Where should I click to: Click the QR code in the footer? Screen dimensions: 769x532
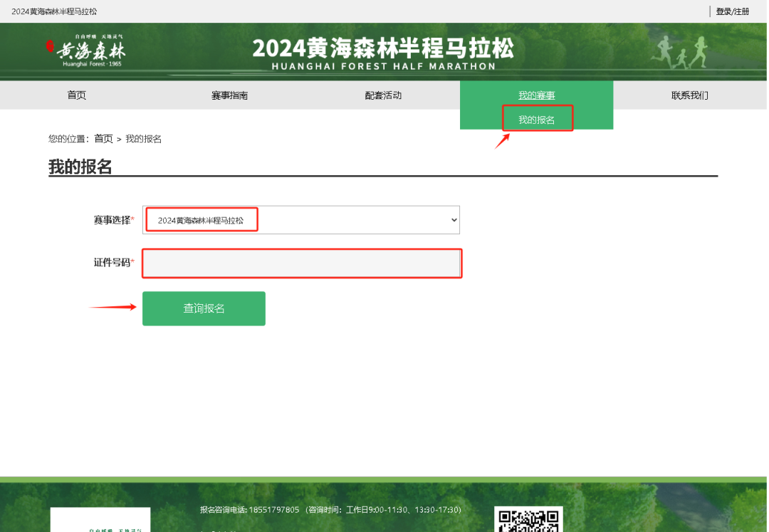[528, 520]
